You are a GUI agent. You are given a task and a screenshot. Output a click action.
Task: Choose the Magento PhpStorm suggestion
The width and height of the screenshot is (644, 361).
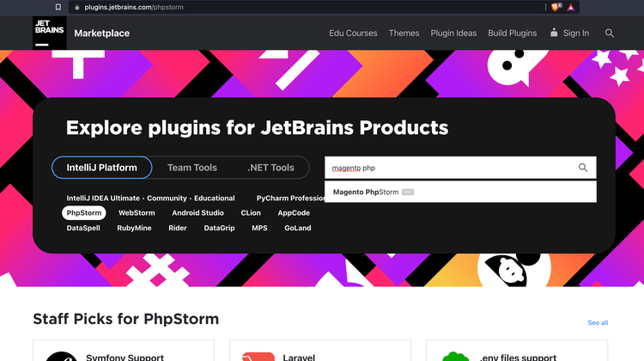coord(460,192)
